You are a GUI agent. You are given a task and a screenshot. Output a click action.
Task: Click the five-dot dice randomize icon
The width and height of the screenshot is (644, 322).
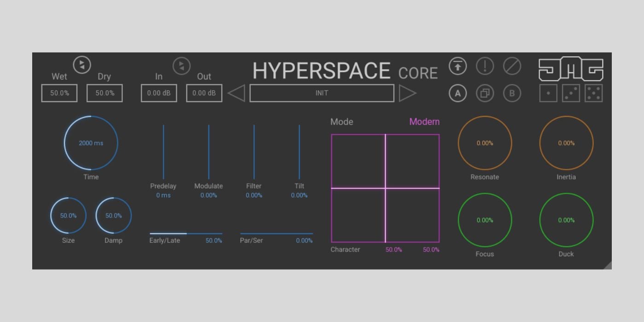[x=593, y=93]
